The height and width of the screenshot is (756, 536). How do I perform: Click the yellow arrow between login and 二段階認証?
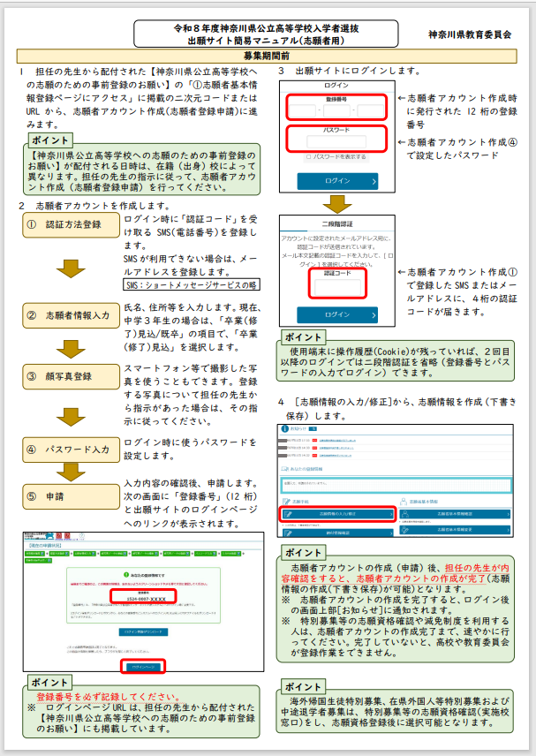click(x=336, y=200)
